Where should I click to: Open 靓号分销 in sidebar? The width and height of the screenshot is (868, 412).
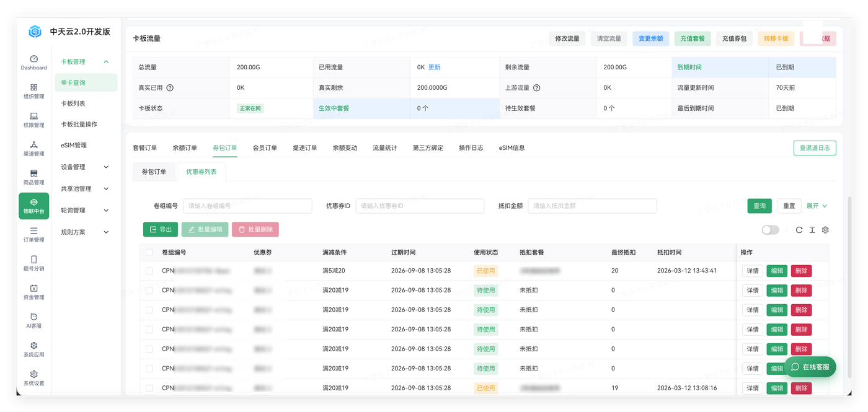[x=33, y=263]
